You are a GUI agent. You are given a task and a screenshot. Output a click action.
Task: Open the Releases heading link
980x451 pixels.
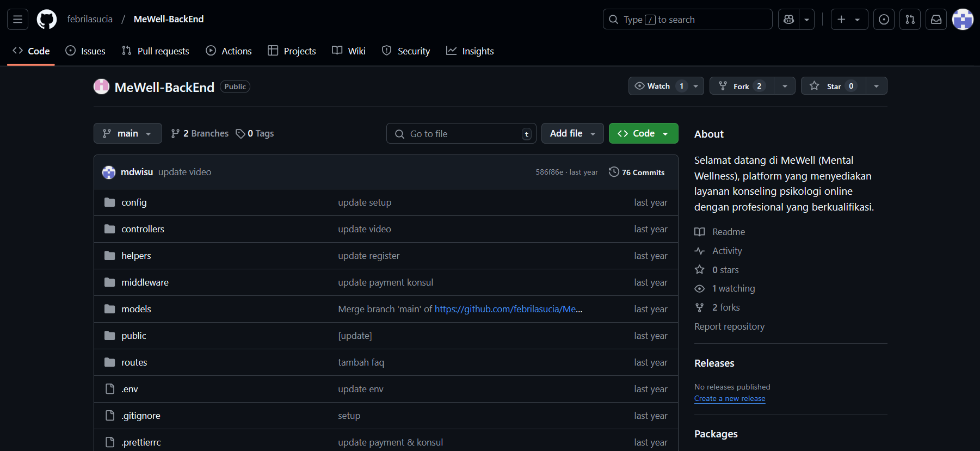[x=714, y=363]
